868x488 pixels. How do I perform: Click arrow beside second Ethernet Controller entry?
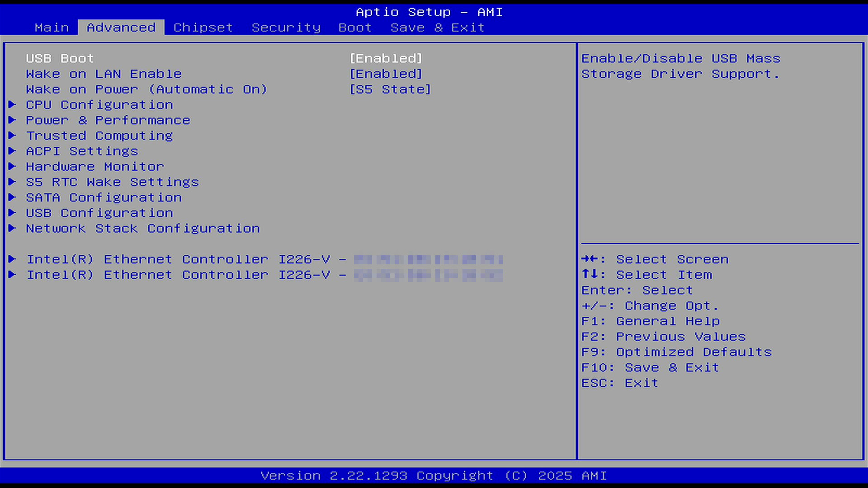(12, 275)
